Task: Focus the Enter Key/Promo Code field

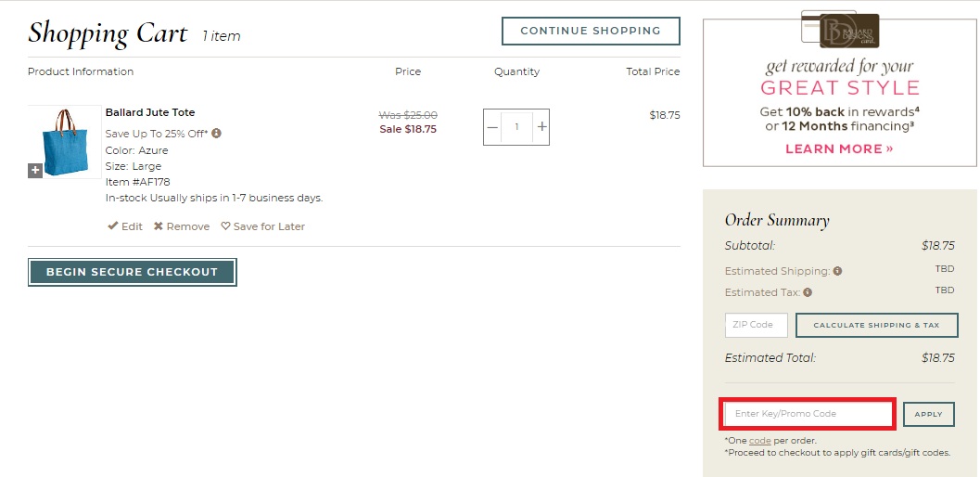Action: click(x=808, y=414)
